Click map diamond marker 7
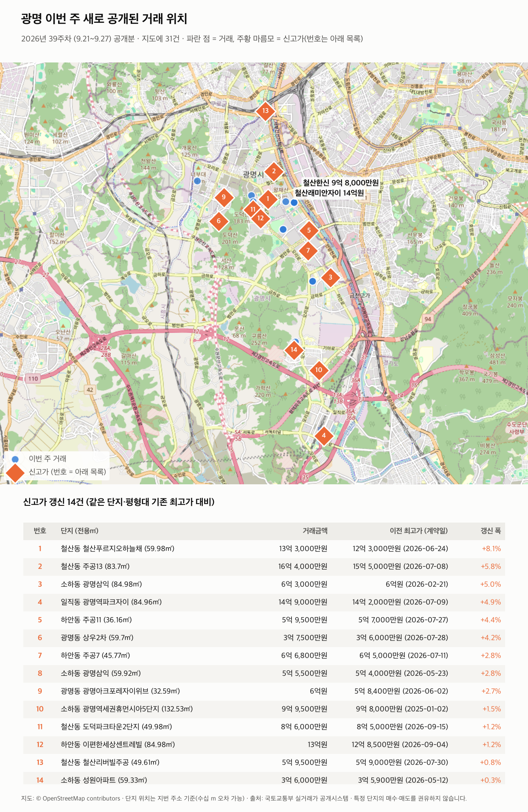528x812 pixels. click(308, 250)
